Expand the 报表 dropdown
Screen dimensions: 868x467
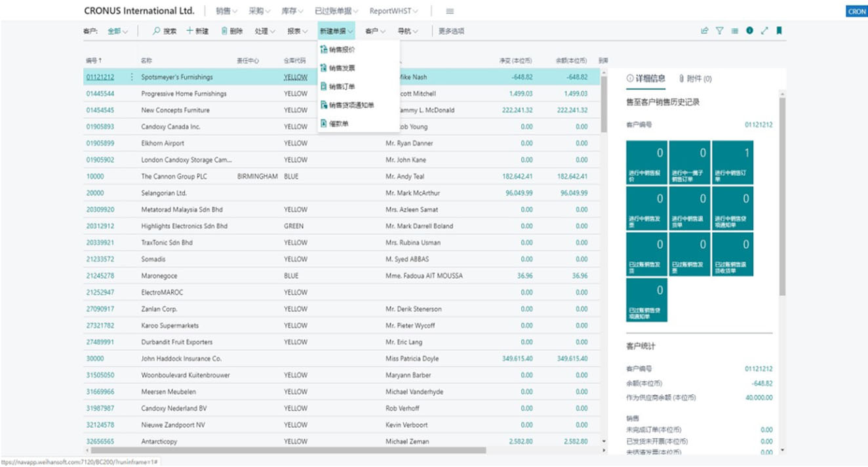[298, 31]
